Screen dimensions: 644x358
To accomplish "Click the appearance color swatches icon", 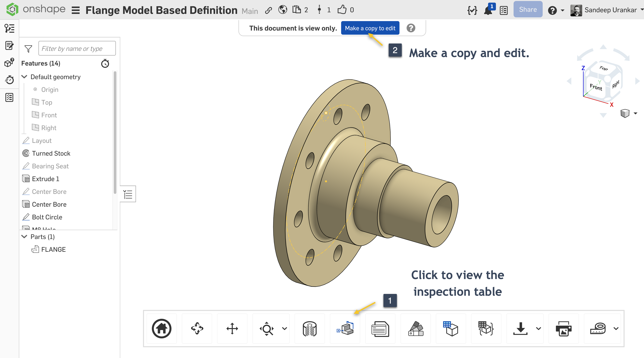I will (415, 329).
